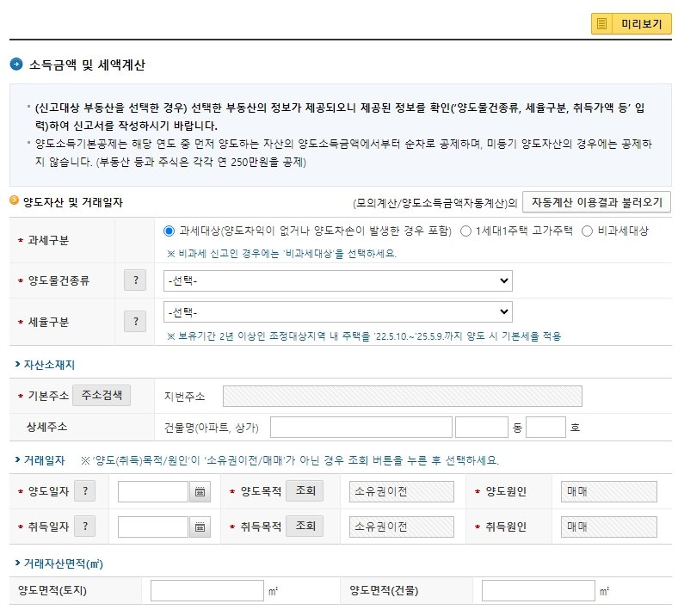Click the disabled 지번주소 field
This screenshot has height=616, width=678.
pos(402,397)
